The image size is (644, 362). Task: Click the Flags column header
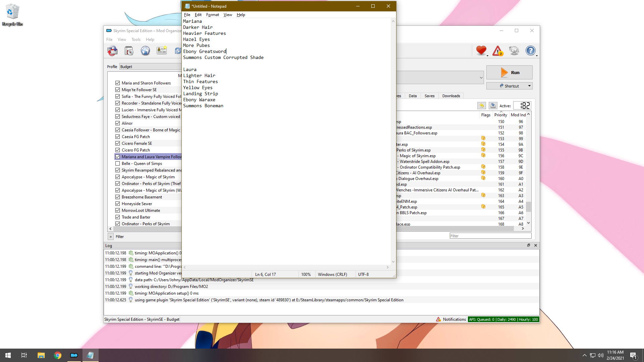click(x=486, y=115)
